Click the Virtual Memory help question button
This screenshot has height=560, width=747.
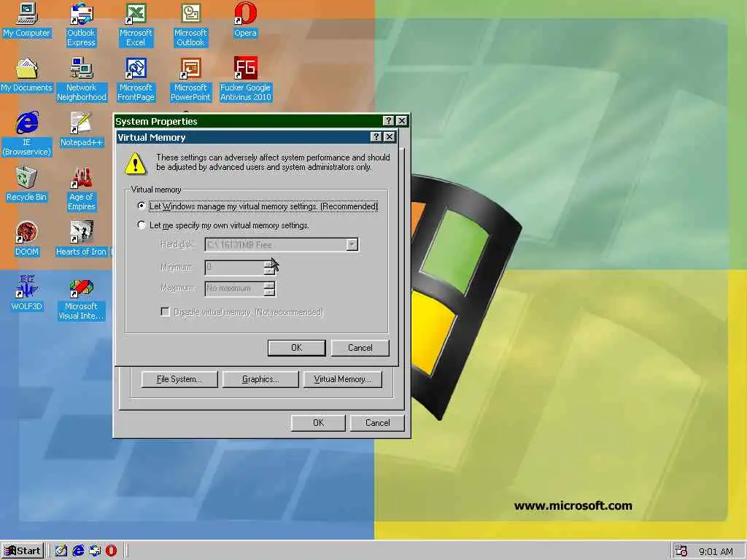(x=376, y=137)
